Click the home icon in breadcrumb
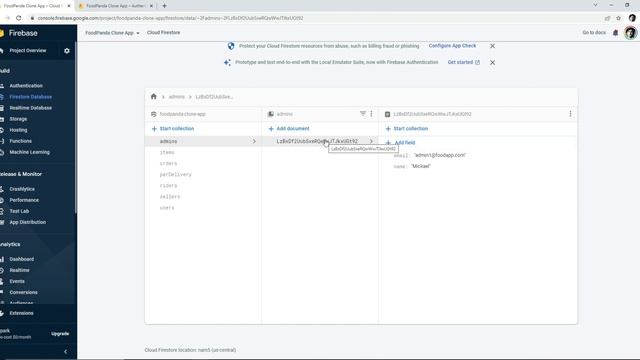The image size is (640, 360). [153, 97]
